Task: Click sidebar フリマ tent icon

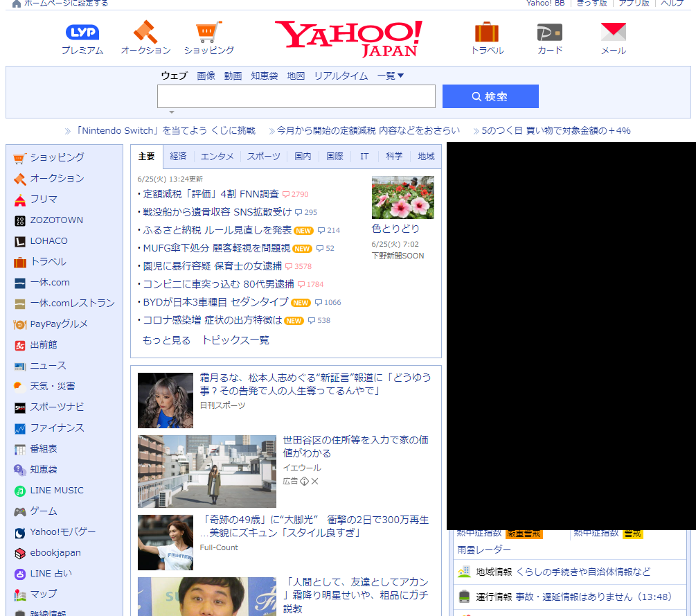Action: (20, 200)
